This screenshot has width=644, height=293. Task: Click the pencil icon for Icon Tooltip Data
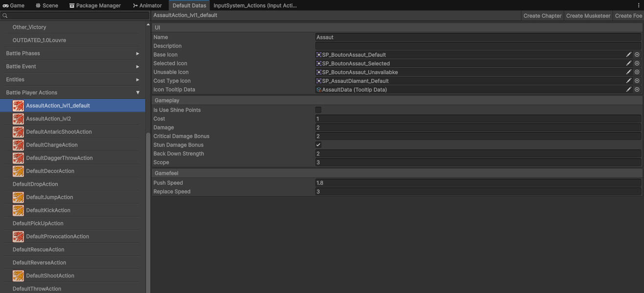pyautogui.click(x=629, y=90)
